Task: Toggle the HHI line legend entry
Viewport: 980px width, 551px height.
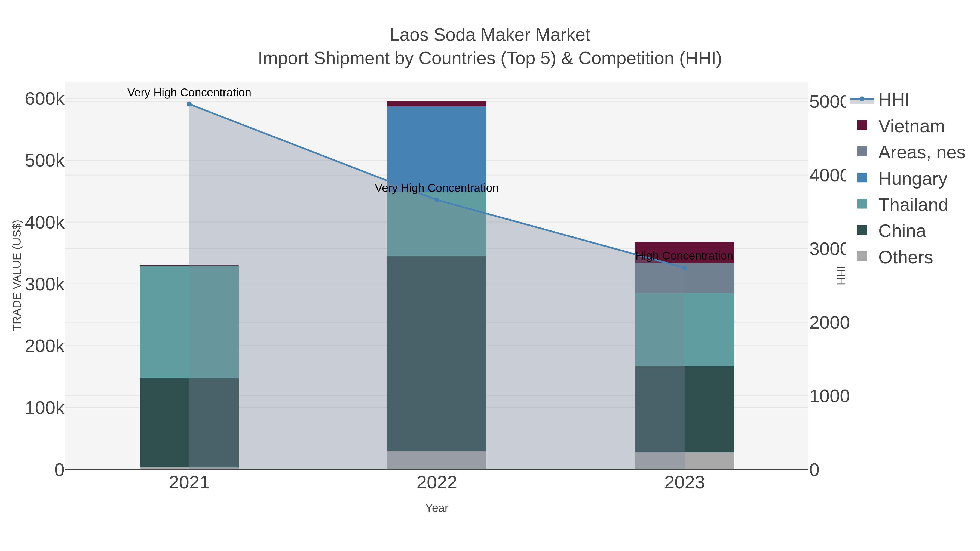Action: [880, 100]
